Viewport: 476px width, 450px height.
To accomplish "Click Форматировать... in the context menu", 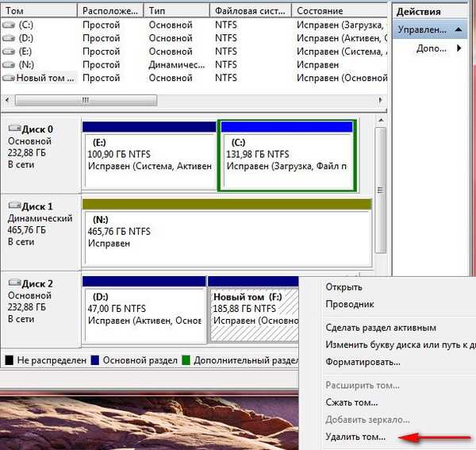I will click(x=363, y=362).
